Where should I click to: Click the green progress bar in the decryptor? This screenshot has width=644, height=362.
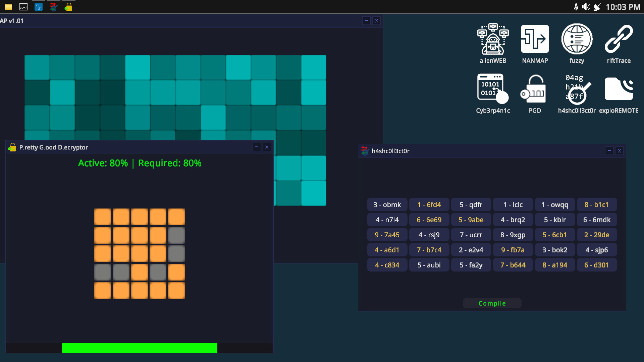pos(140,348)
